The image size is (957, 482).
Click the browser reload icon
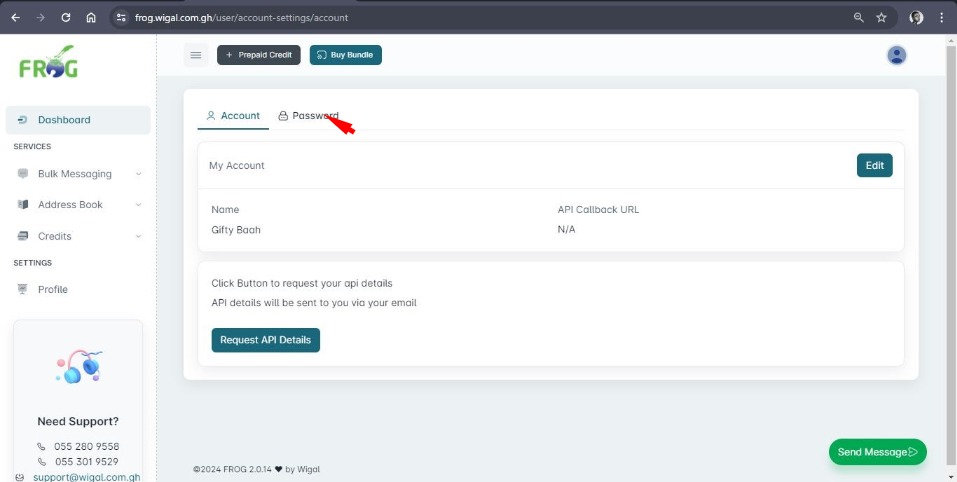(x=66, y=17)
